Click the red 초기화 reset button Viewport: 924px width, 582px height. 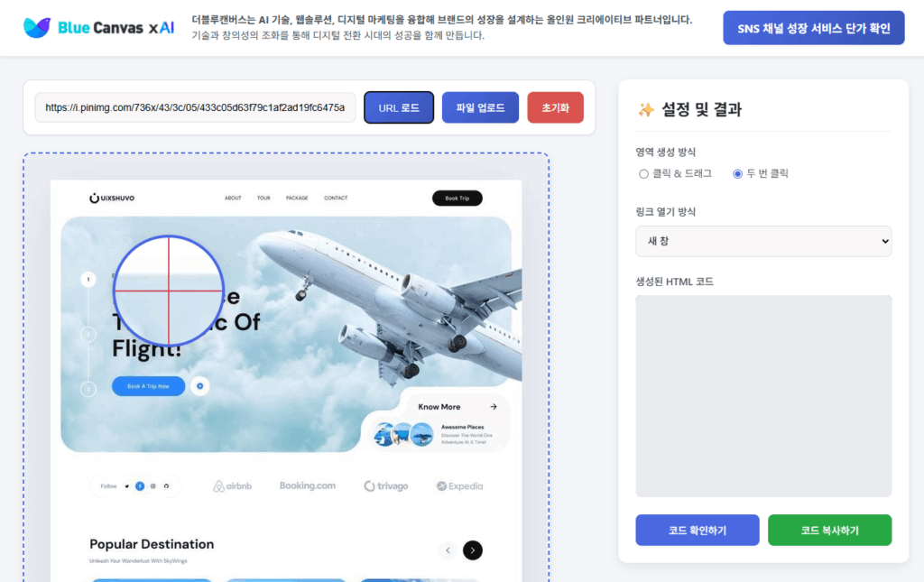[x=555, y=107]
